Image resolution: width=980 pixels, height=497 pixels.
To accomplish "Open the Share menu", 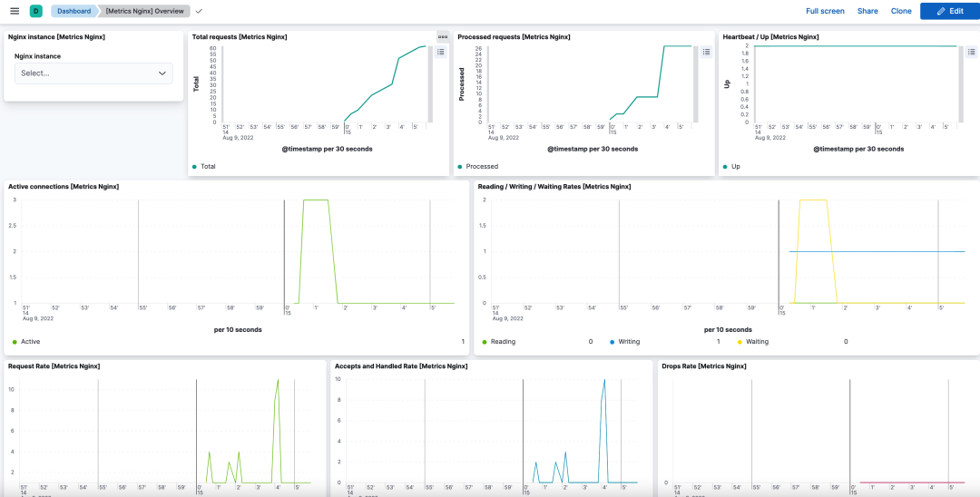I will pos(867,11).
